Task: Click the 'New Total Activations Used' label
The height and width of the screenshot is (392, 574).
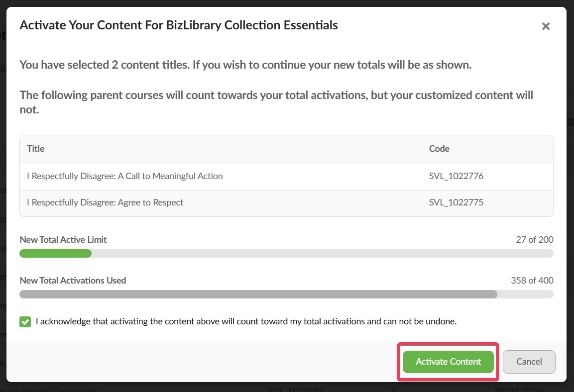Action: 73,281
